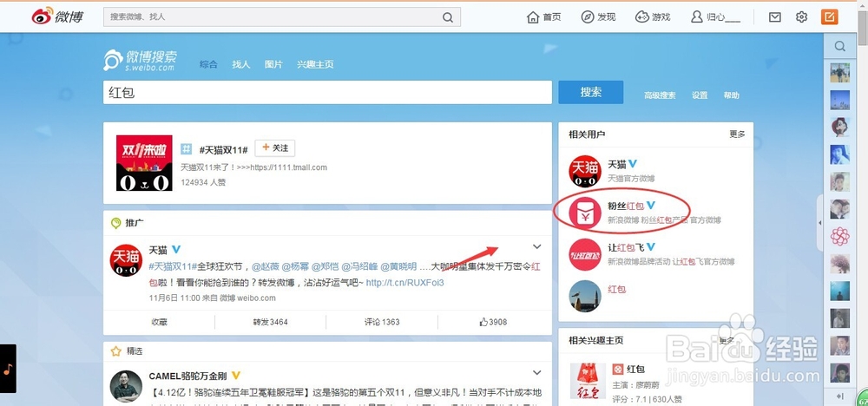The image size is (868, 406).
Task: Open the 帮助 help link
Action: pyautogui.click(x=731, y=95)
